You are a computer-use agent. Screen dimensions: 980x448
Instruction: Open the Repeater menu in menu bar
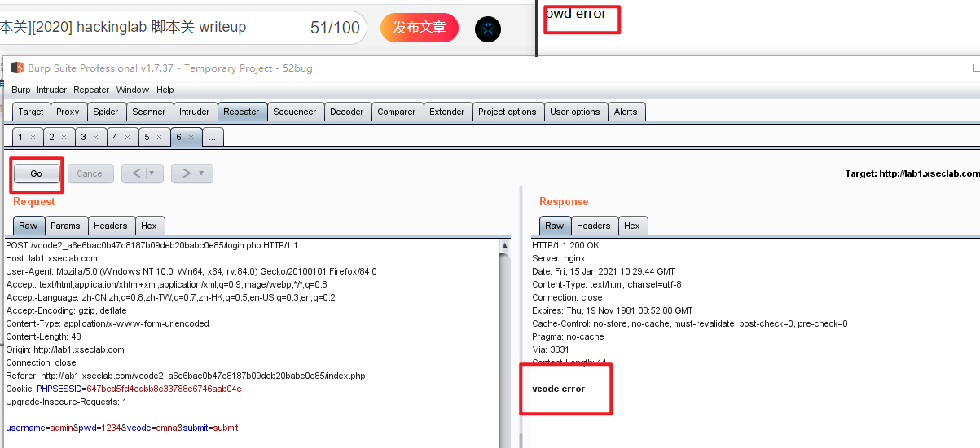coord(91,90)
